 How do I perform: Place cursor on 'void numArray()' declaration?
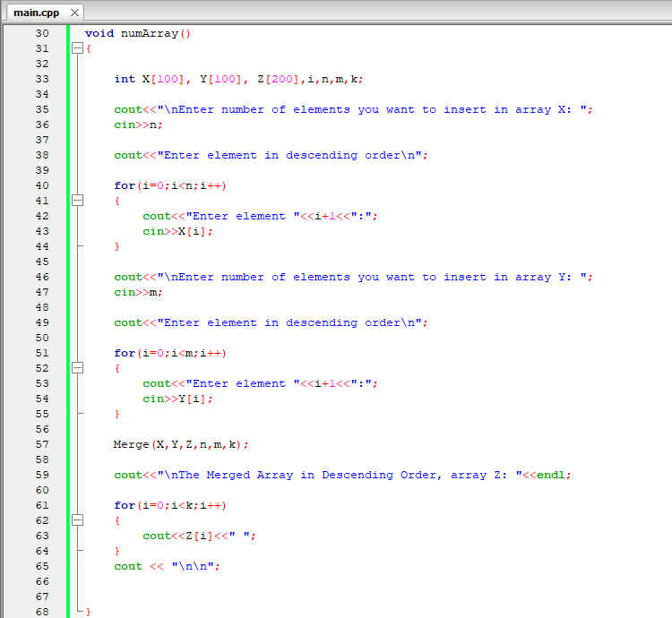click(138, 33)
